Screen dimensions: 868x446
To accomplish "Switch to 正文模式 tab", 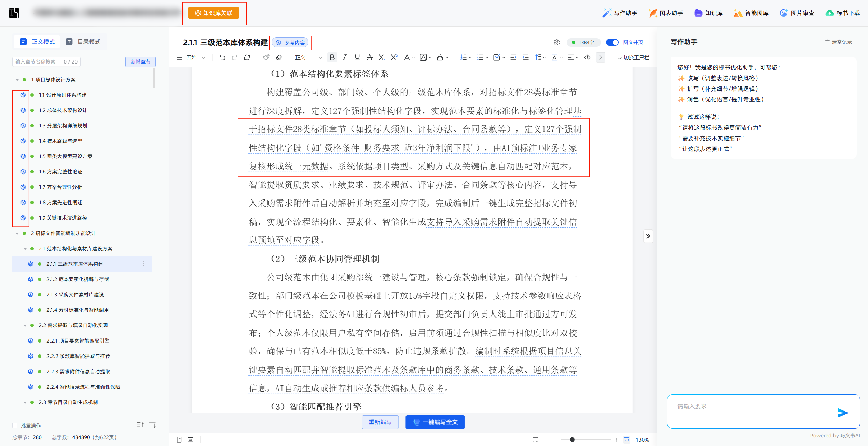I will click(x=37, y=42).
